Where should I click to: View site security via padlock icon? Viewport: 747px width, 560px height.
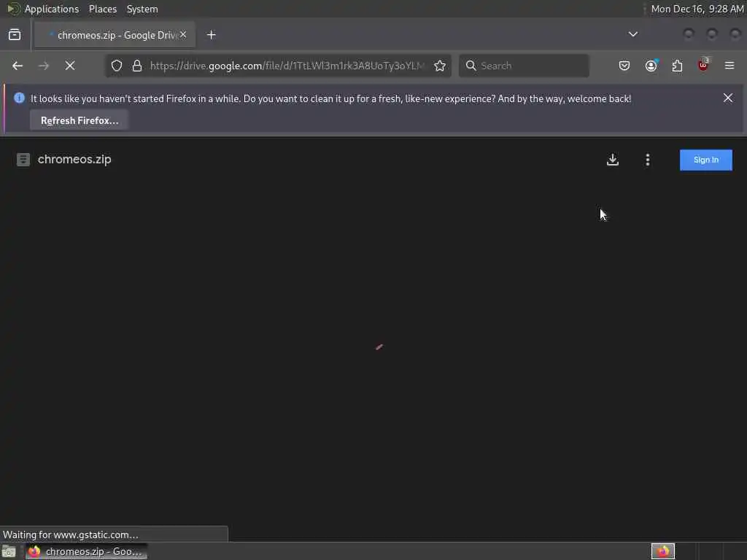click(x=137, y=66)
